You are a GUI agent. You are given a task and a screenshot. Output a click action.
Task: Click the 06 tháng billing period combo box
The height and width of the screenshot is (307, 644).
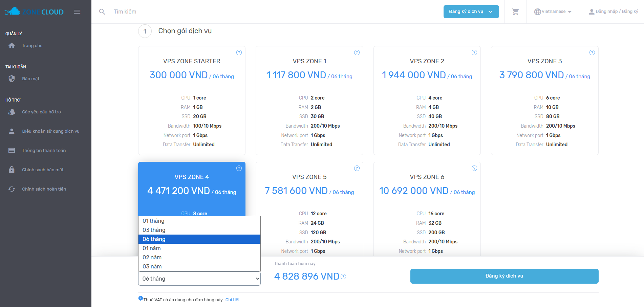click(199, 279)
